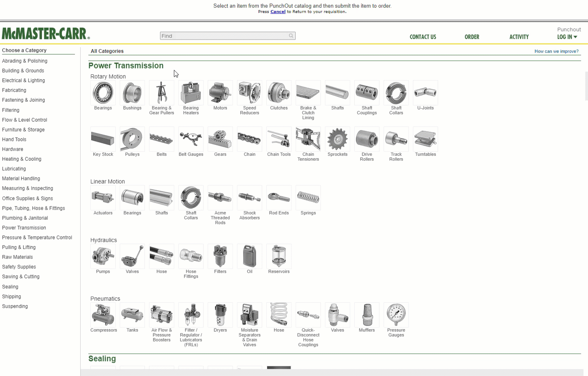Select the Motors product icon
The image size is (588, 376).
(220, 93)
